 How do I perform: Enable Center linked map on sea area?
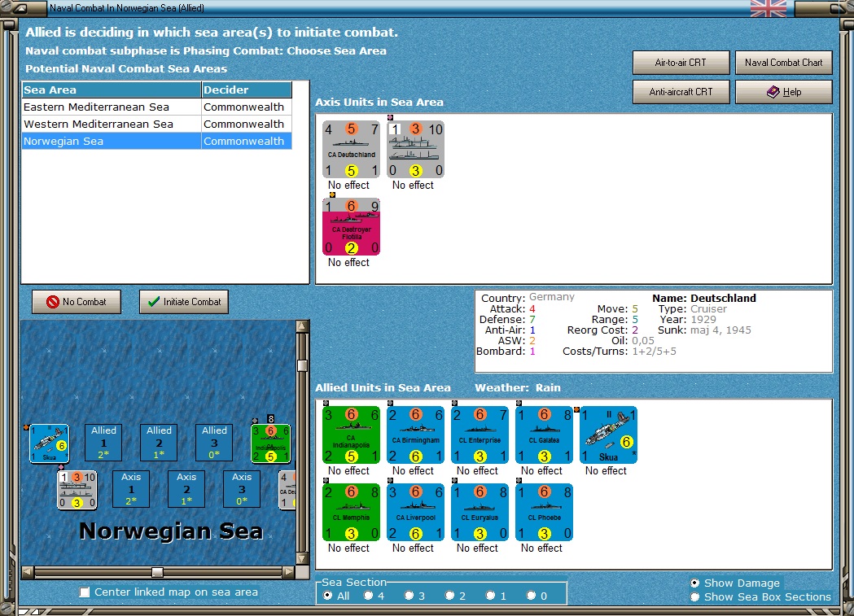85,592
